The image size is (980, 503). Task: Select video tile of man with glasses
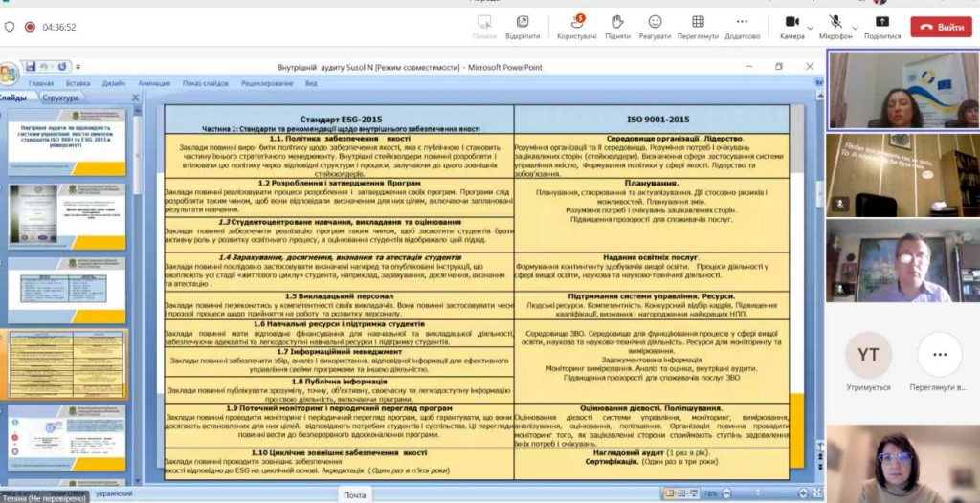pyautogui.click(x=903, y=260)
